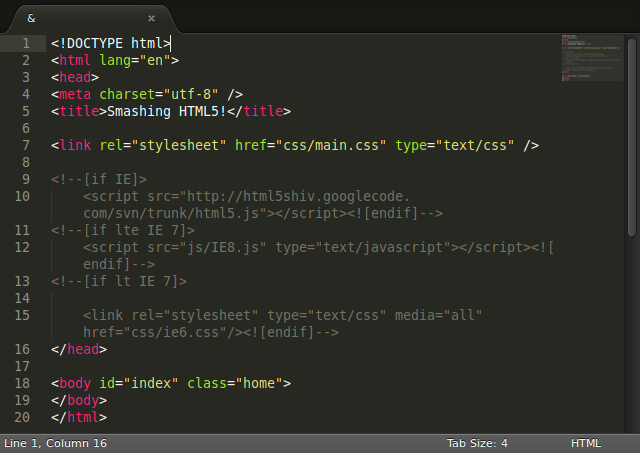
Task: Click line number 16 in gutter
Action: (22, 349)
